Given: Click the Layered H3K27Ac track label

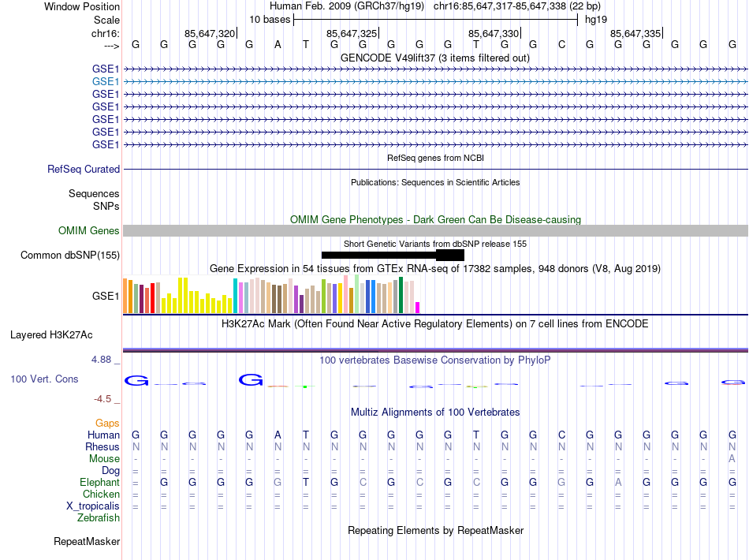Looking at the screenshot, I should (x=51, y=334).
